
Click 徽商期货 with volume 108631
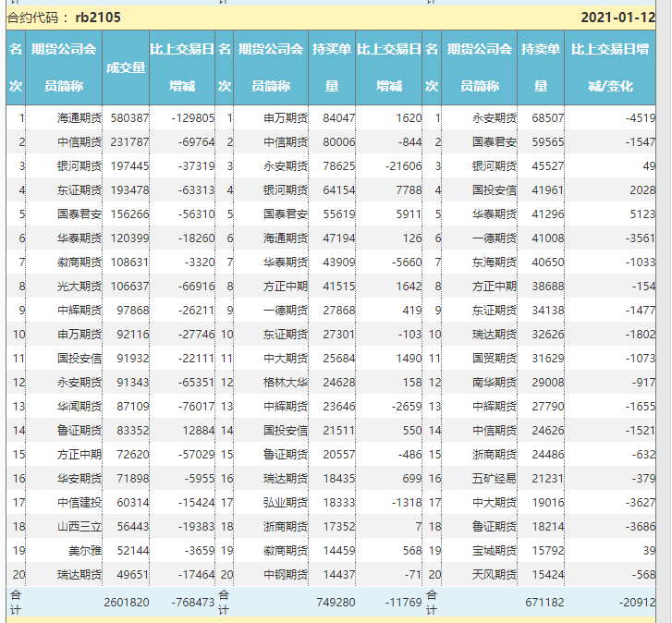click(x=79, y=262)
